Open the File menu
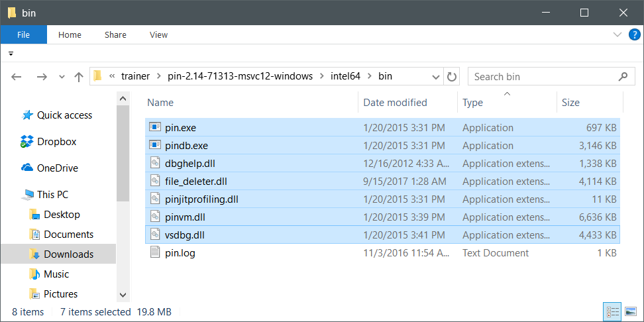This screenshot has height=322, width=644. point(23,35)
